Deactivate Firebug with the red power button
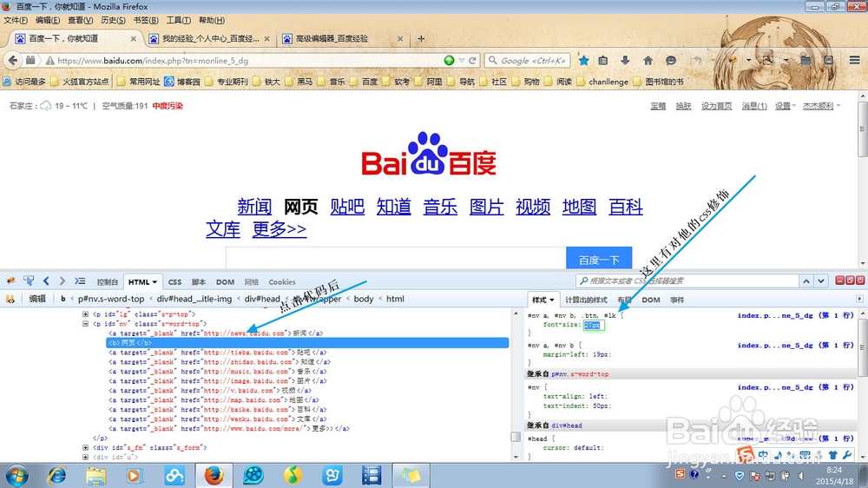 pyautogui.click(x=859, y=280)
